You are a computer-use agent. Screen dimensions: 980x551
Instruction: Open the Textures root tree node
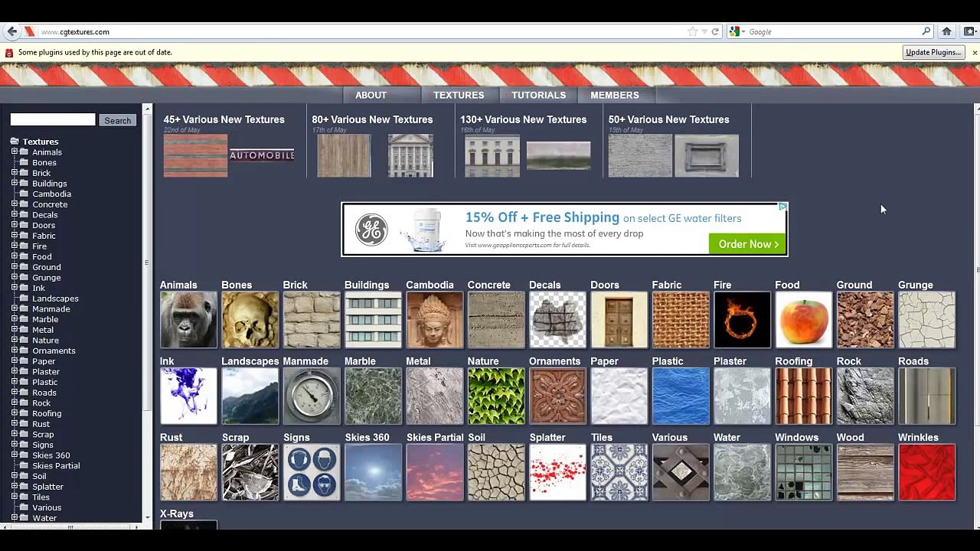[x=41, y=142]
